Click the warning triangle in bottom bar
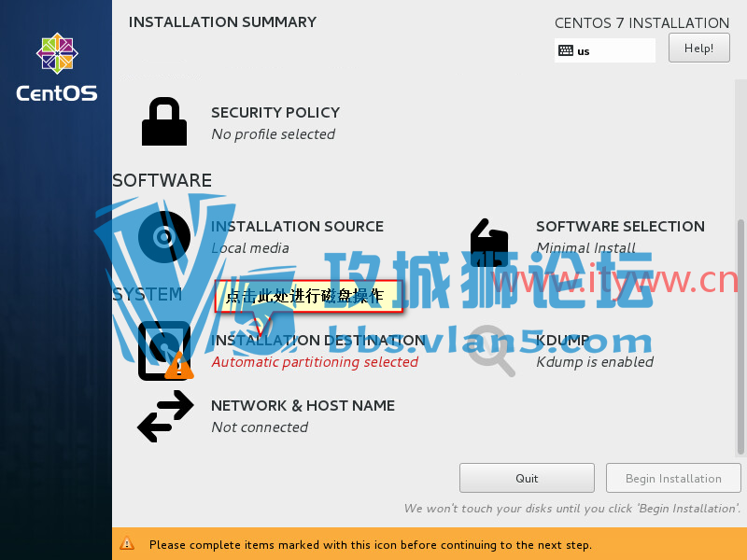747x560 pixels. [127, 543]
